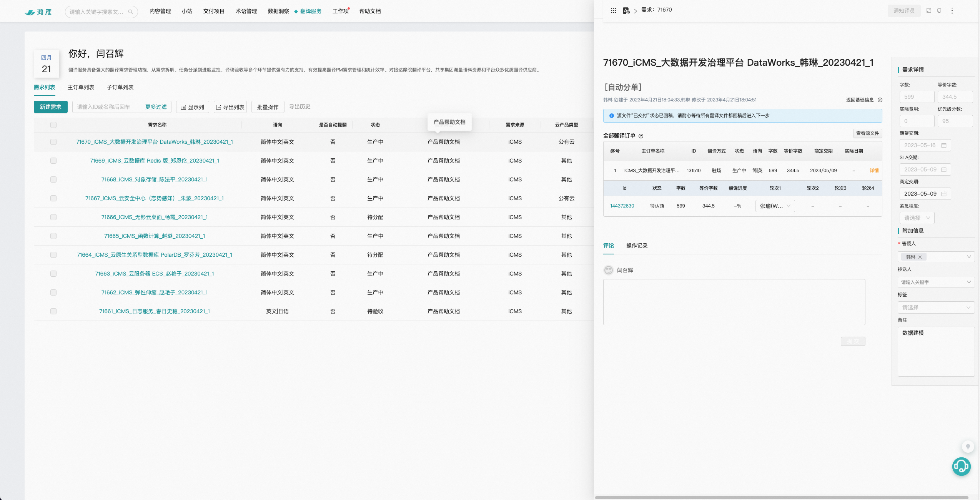Viewport: 980px width, 500px height.
Task: Open requirement 71669_iCMS_云数据库 Redis 版
Action: pos(155,161)
